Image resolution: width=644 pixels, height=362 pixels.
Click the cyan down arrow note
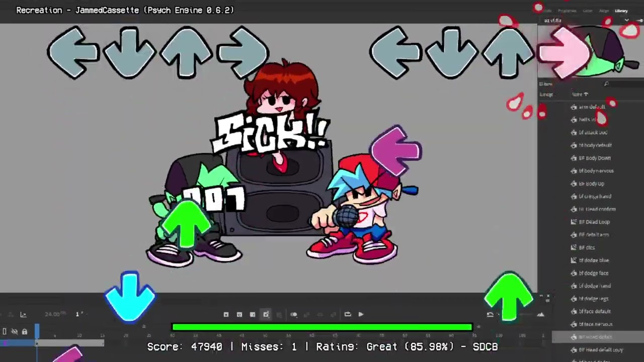point(130,297)
